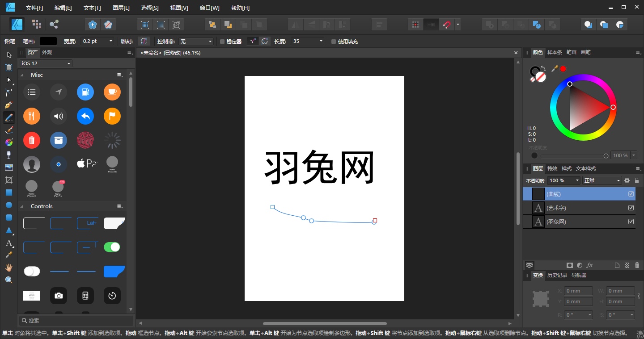Select the Vector Crop tool
Screen dimensions: 644x339
[x=9, y=180]
